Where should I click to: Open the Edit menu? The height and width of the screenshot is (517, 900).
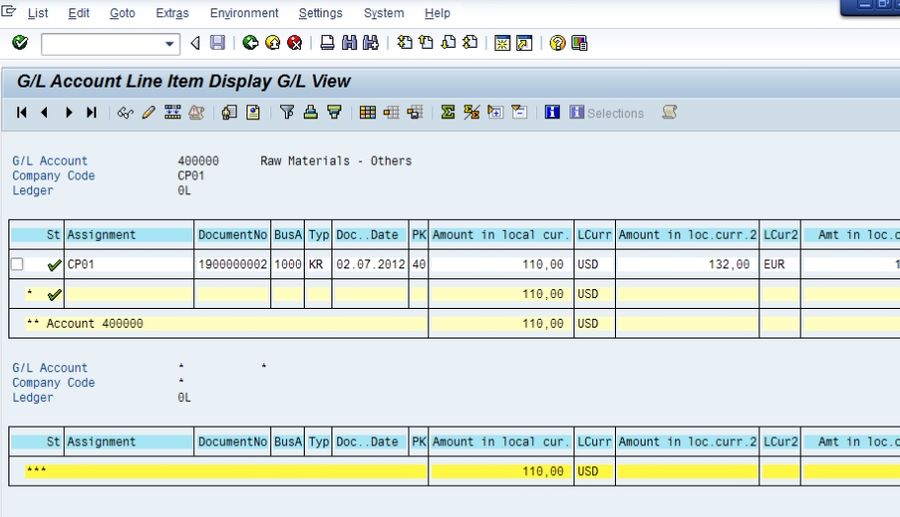(x=79, y=13)
